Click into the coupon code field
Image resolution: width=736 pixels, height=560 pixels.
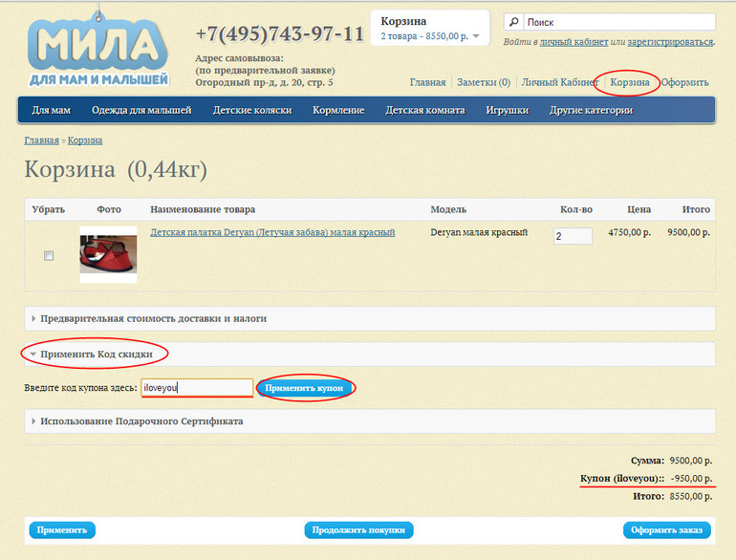click(197, 388)
